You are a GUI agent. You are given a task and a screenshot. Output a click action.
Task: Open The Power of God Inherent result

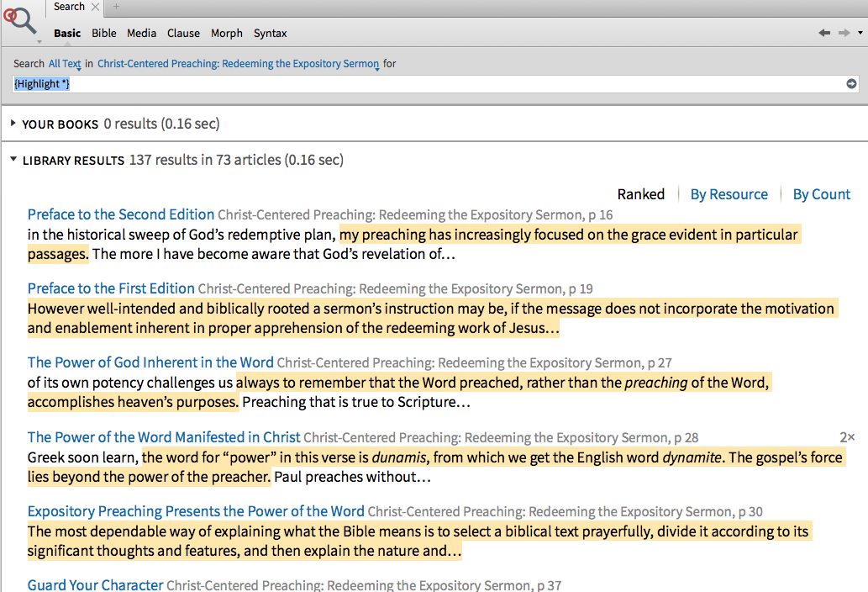[x=150, y=362]
